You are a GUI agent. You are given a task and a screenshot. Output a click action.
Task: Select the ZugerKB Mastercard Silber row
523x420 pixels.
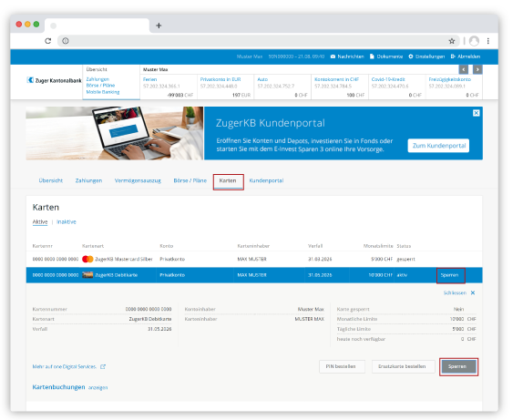(x=254, y=259)
